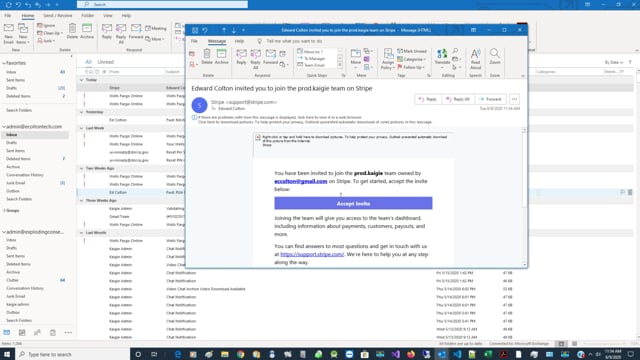Click the Accept Invite button in the email
Screen dimensions: 640x360
coord(353,203)
